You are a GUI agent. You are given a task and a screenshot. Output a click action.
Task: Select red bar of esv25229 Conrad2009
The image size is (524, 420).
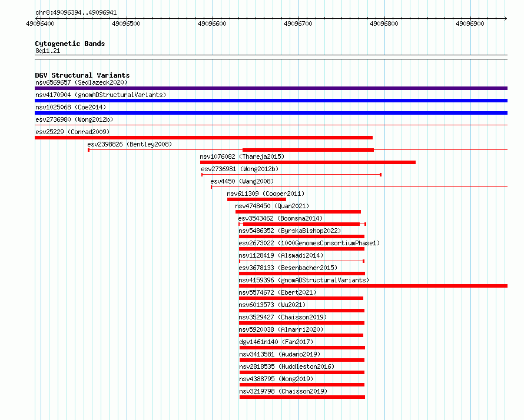(x=204, y=138)
